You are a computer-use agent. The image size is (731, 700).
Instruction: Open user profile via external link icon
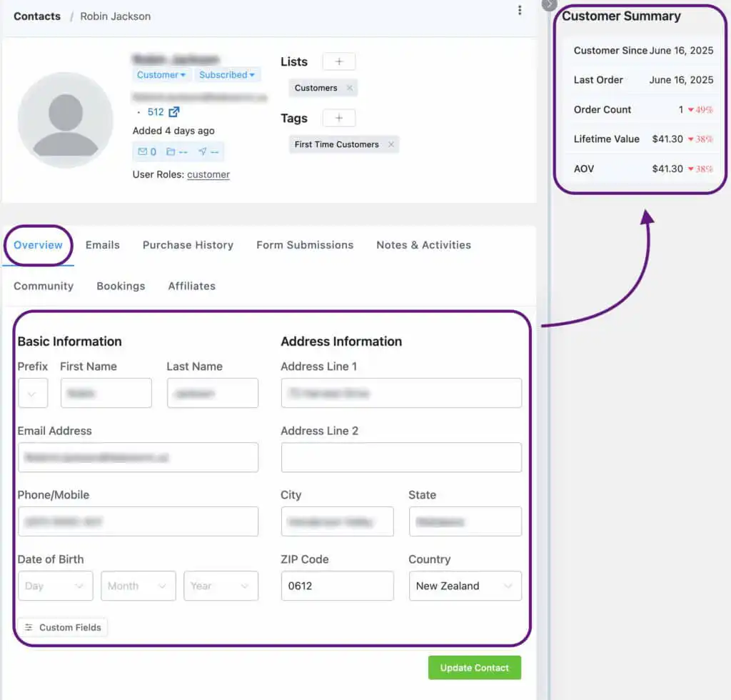click(174, 112)
